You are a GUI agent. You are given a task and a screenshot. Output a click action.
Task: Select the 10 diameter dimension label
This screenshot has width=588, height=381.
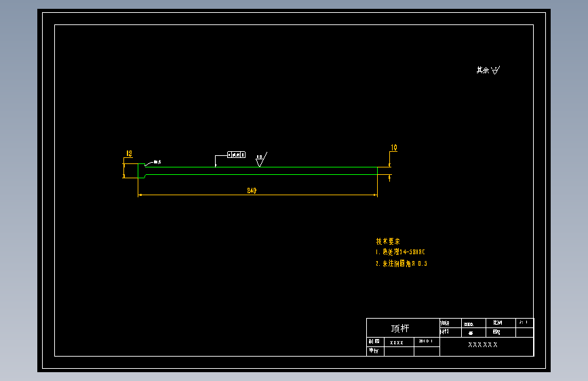394,148
